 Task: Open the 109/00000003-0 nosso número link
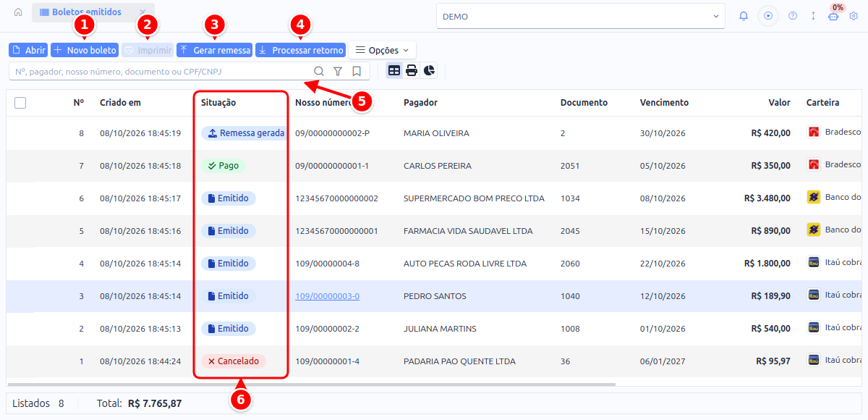327,296
